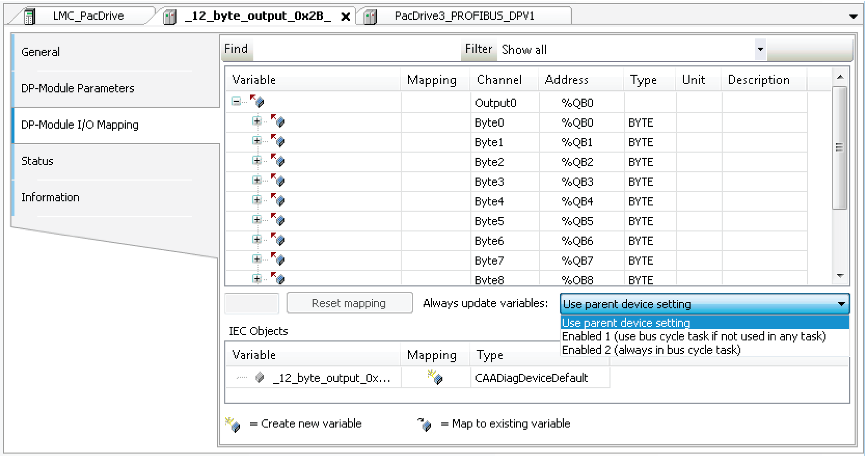Click the output channel icon in Byte3 row
The height and width of the screenshot is (456, 868).
tap(278, 180)
